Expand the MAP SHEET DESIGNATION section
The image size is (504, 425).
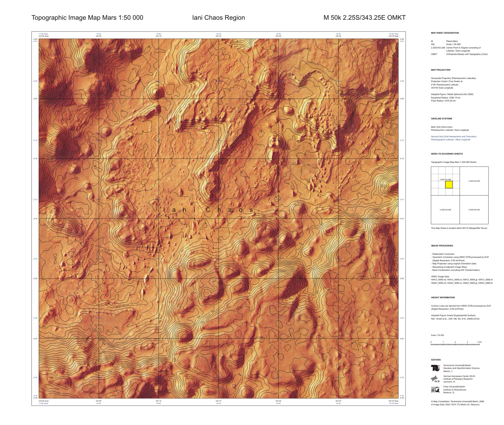point(445,33)
